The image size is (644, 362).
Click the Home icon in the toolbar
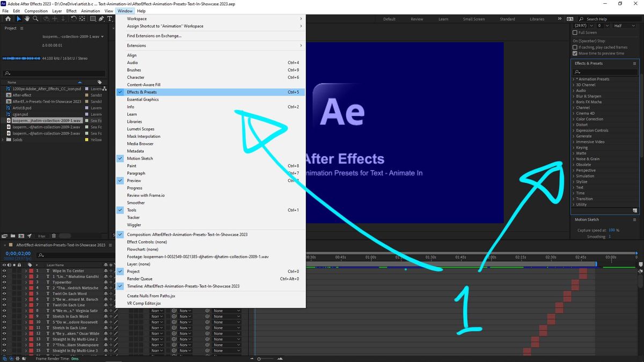(8, 18)
